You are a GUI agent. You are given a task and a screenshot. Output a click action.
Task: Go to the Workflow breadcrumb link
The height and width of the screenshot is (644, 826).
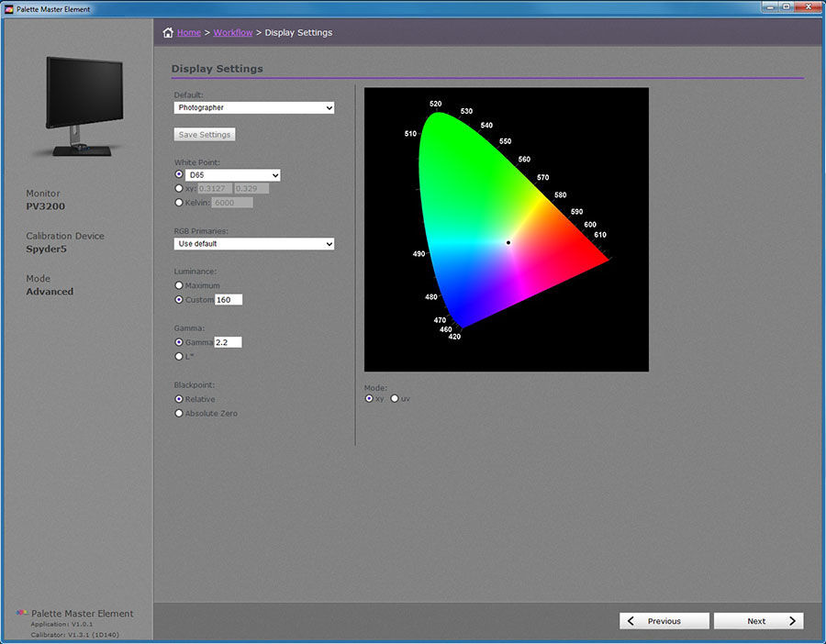click(233, 33)
